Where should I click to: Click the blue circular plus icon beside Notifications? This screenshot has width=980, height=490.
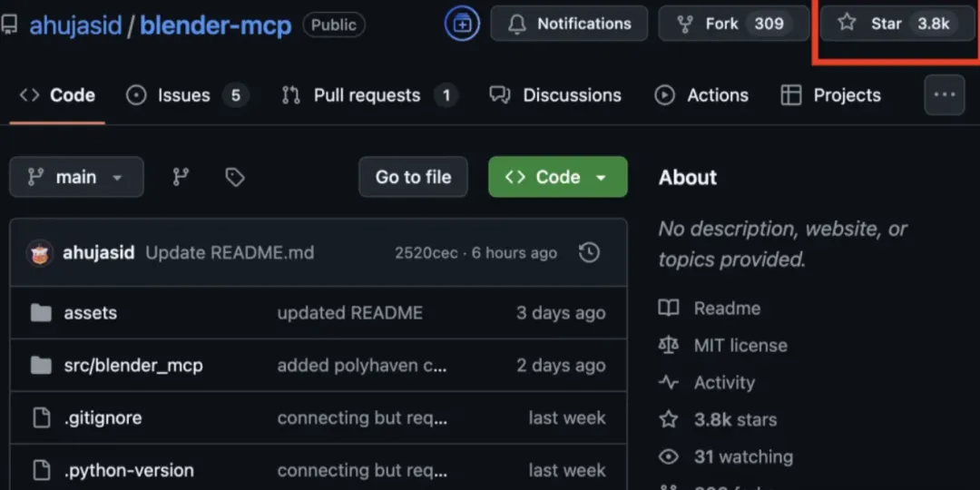click(462, 24)
